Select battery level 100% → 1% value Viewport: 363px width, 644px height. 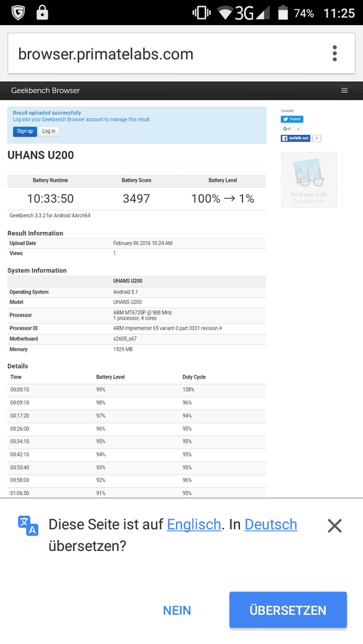223,199
